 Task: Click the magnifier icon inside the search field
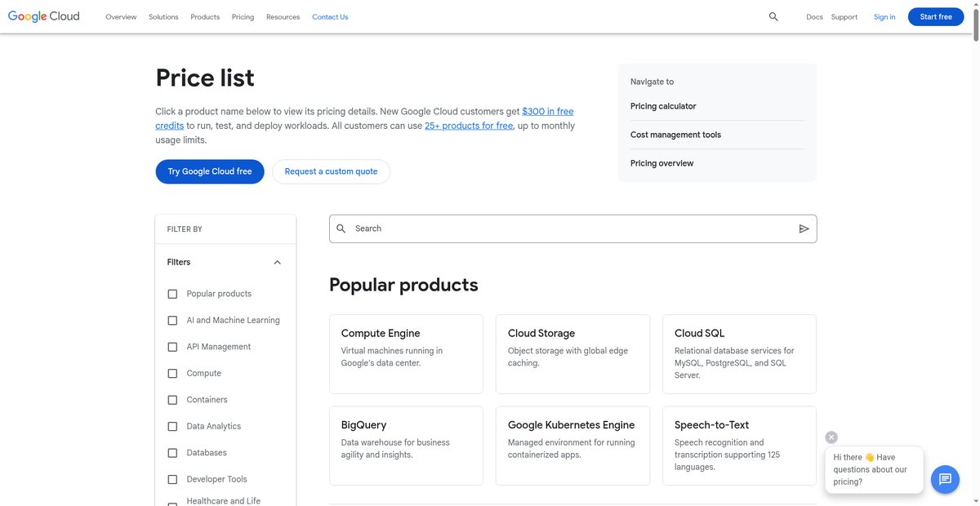point(341,229)
